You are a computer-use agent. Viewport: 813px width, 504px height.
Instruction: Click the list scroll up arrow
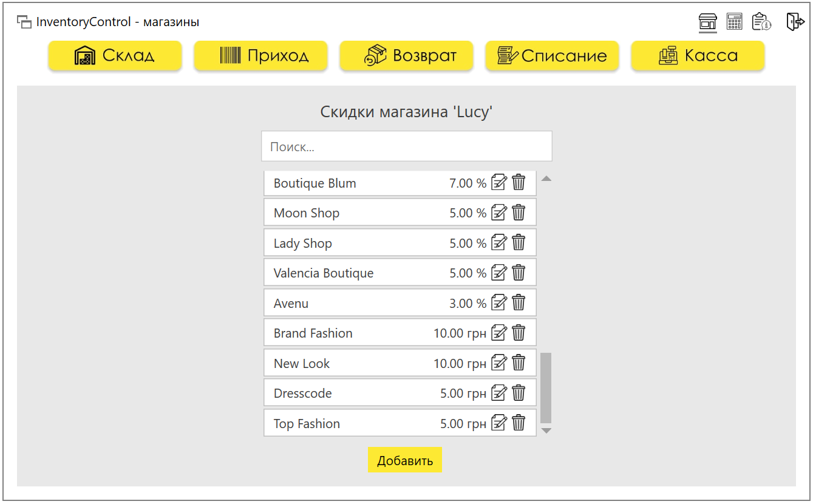(x=546, y=179)
